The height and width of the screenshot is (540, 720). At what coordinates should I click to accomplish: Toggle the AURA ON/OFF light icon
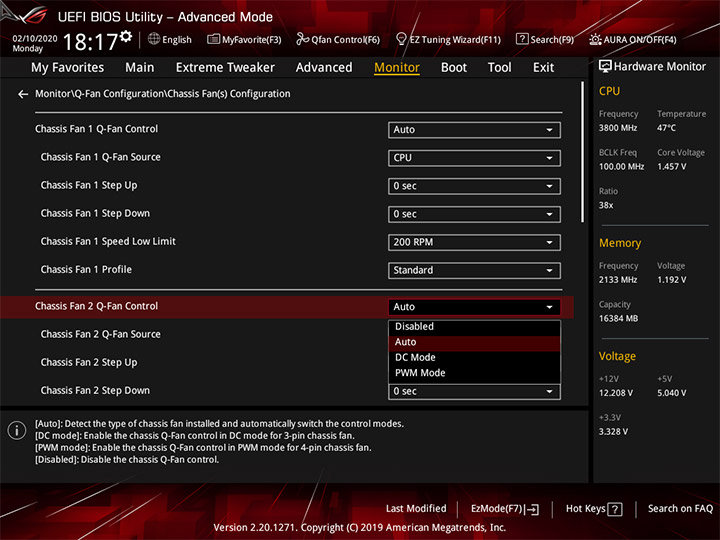pos(595,39)
